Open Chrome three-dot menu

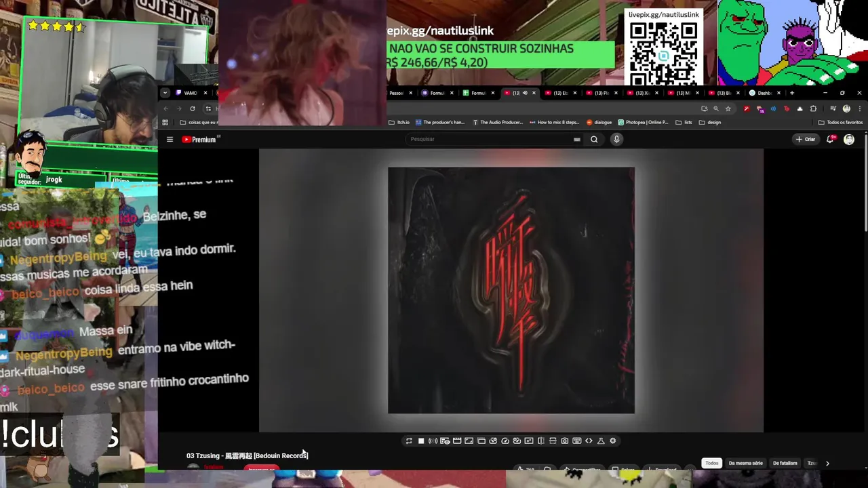[860, 108]
